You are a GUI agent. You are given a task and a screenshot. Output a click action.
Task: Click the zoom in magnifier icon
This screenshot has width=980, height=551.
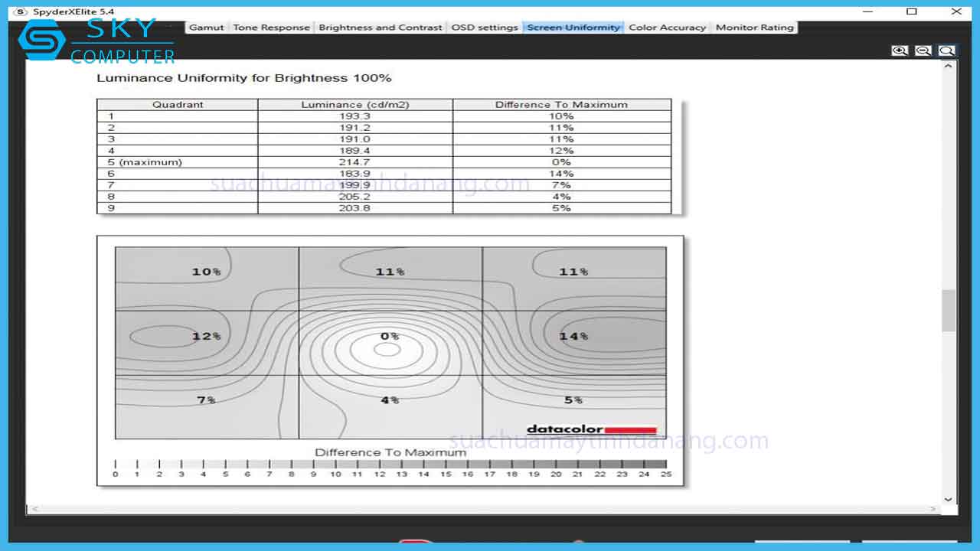[x=900, y=51]
